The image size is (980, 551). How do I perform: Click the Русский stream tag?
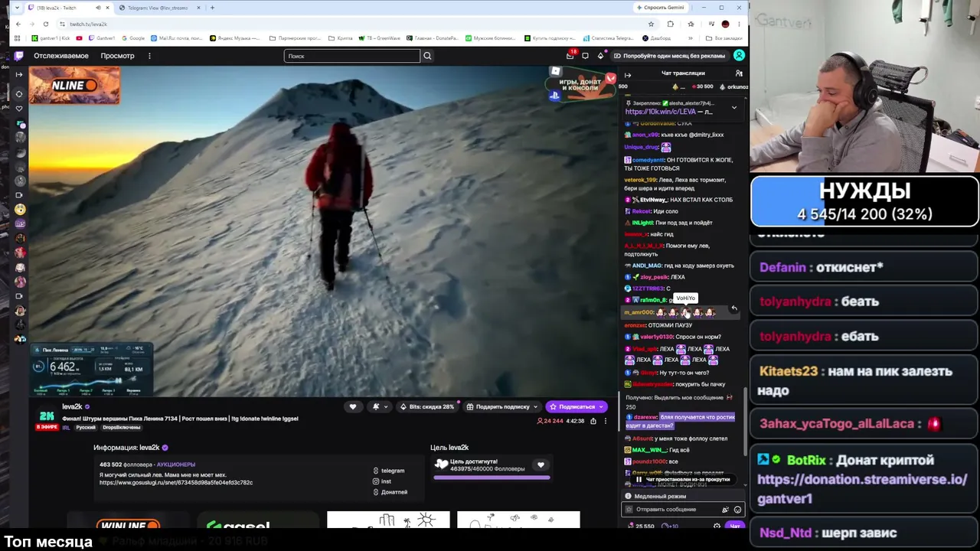point(86,428)
